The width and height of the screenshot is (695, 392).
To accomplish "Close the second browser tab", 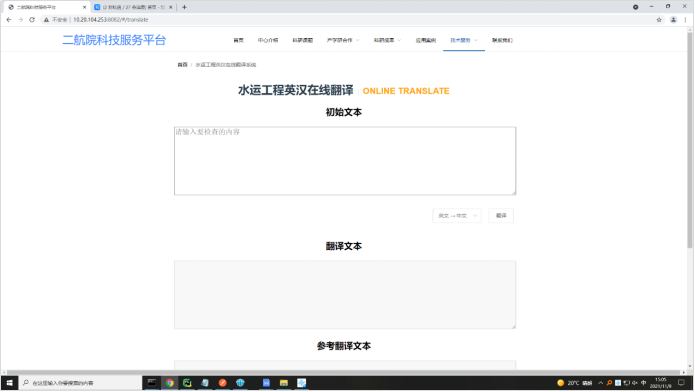I will [171, 7].
